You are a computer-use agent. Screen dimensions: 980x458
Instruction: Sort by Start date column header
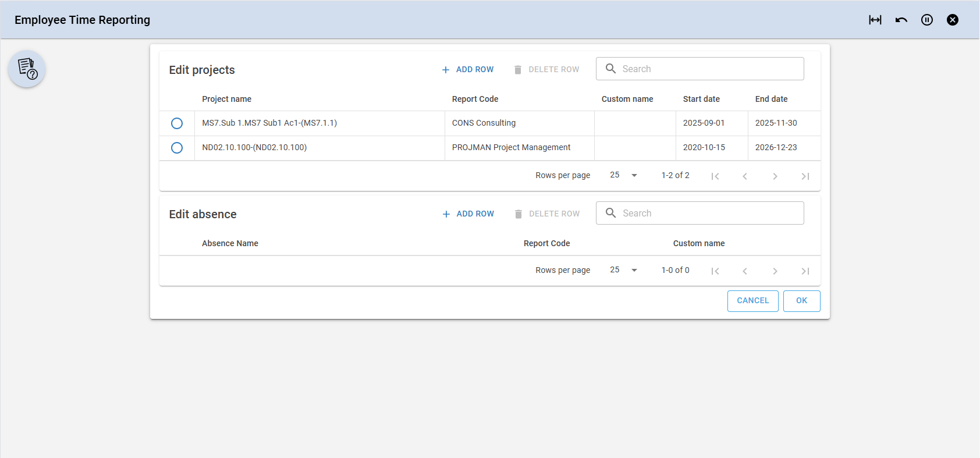pos(701,99)
